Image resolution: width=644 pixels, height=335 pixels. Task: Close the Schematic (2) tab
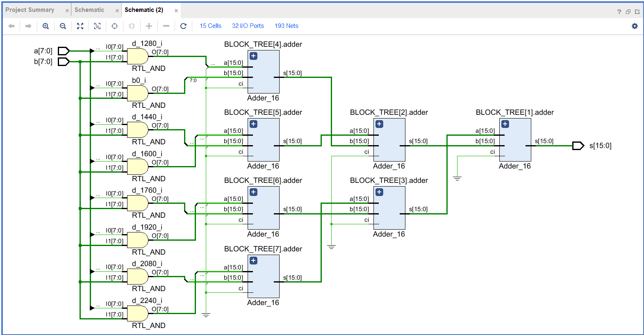tap(176, 11)
